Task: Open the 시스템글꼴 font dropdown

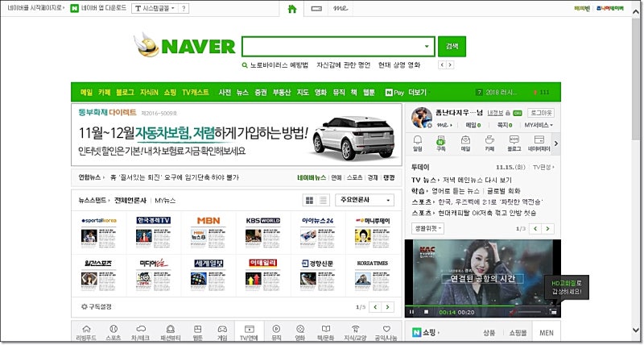Action: [x=155, y=8]
